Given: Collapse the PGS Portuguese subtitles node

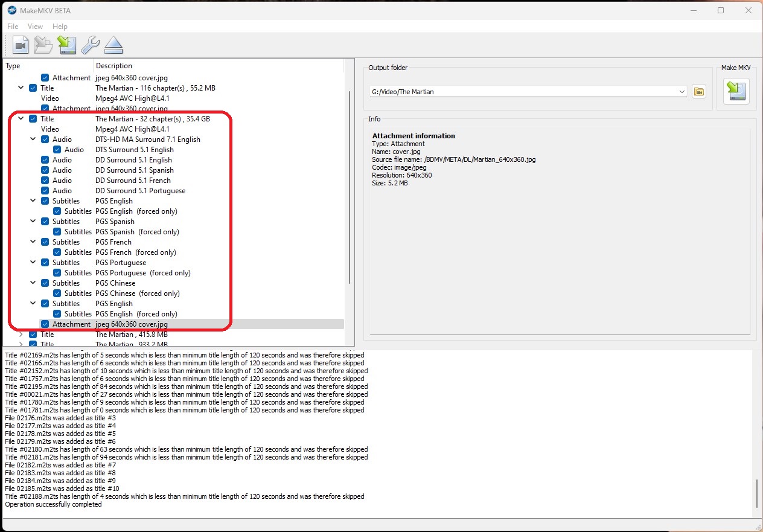Looking at the screenshot, I should [x=33, y=263].
